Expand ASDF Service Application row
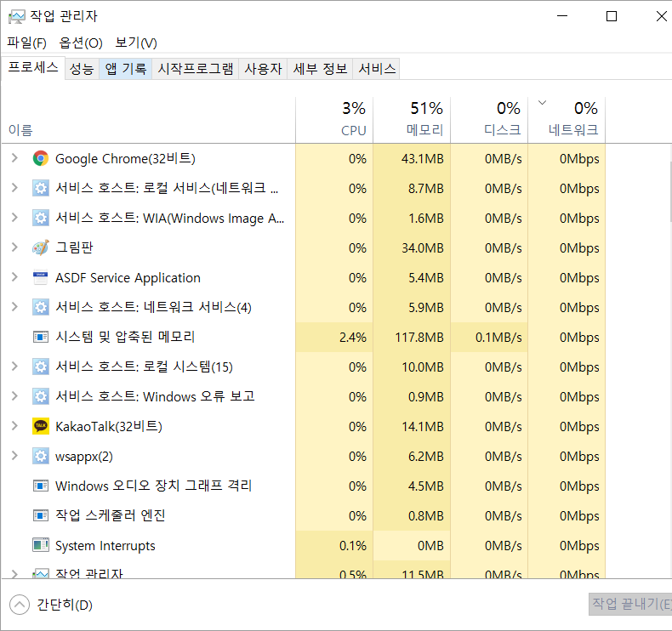Viewport: 672px width, 631px height. 14,277
